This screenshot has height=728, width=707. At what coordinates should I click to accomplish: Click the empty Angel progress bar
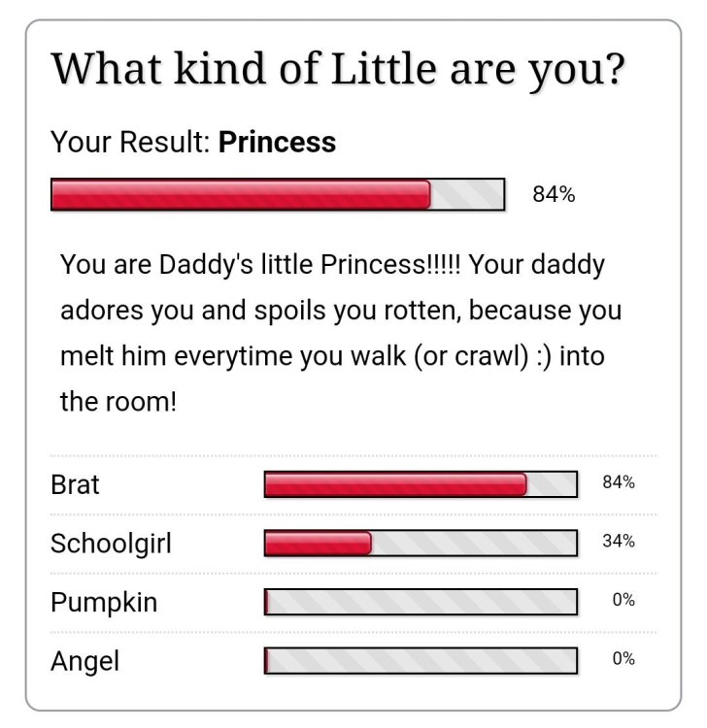point(421,660)
